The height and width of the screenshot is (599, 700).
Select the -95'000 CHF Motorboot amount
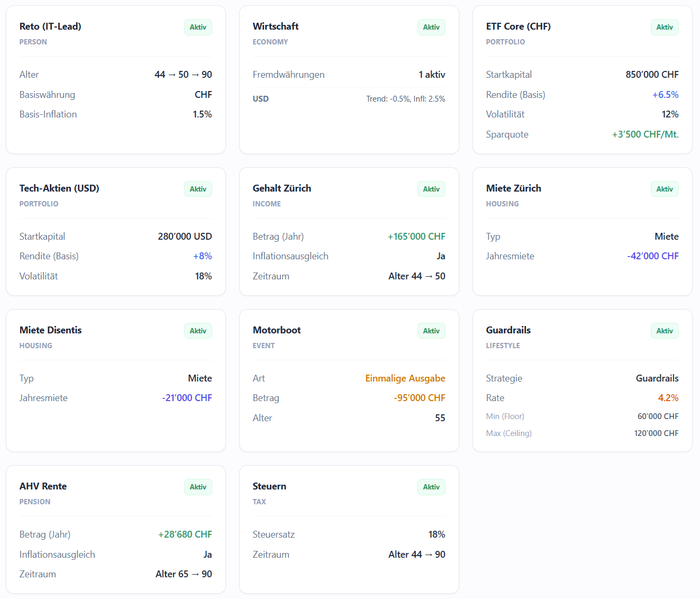[x=420, y=398]
